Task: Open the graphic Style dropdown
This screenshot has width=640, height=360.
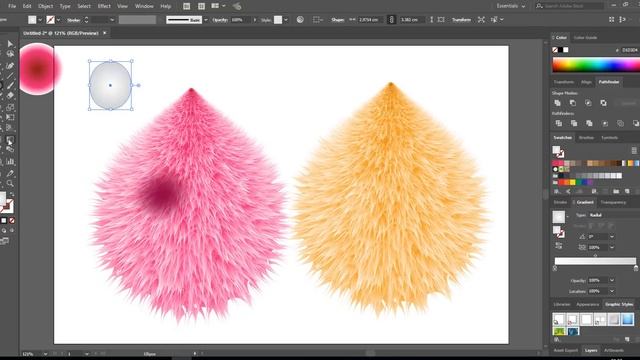Action: pyautogui.click(x=286, y=20)
